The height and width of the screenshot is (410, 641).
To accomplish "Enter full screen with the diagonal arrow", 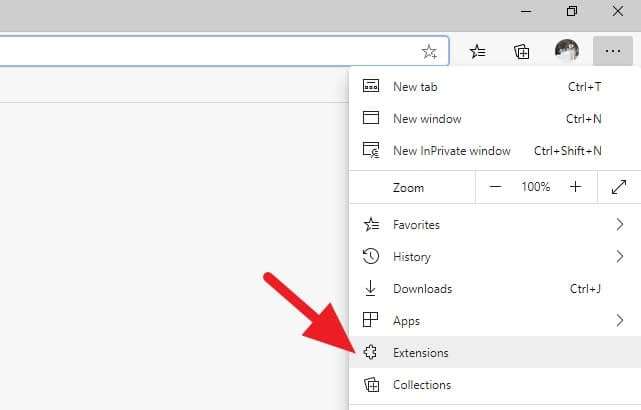I will 619,187.
